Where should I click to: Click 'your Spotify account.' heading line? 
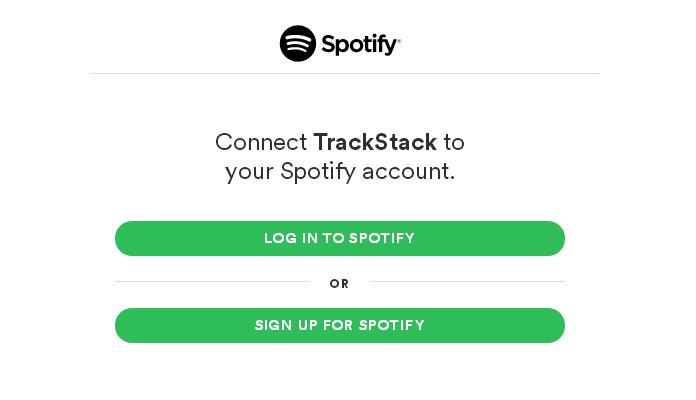(340, 172)
